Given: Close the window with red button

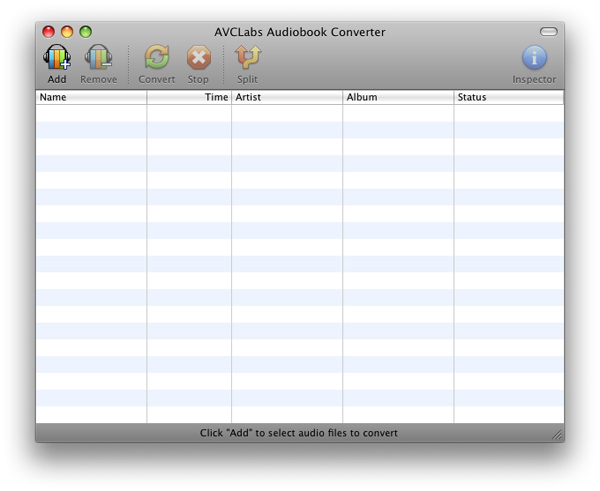Looking at the screenshot, I should click(x=49, y=32).
